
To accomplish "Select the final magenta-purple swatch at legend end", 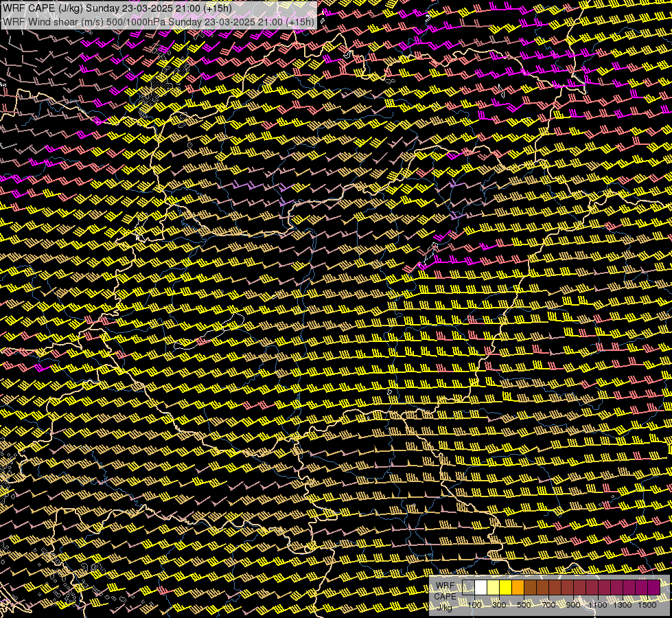I will (654, 588).
